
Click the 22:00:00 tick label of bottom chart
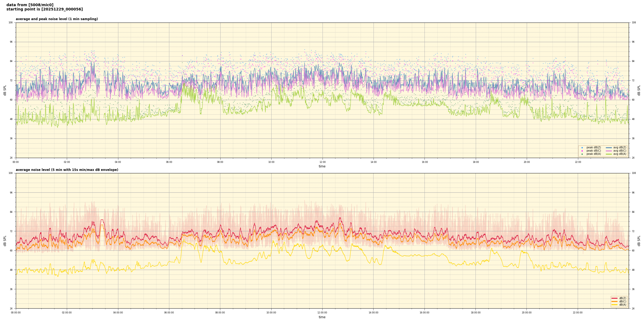click(x=578, y=313)
